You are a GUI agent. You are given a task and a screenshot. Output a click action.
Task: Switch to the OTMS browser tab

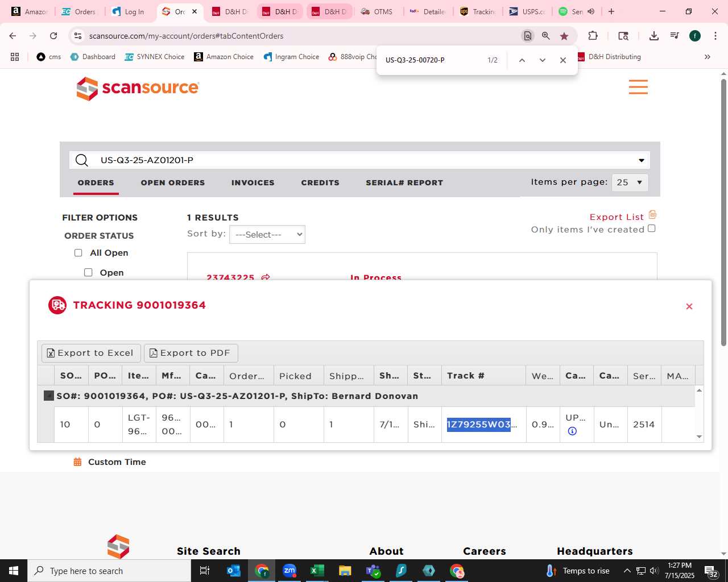pos(377,11)
